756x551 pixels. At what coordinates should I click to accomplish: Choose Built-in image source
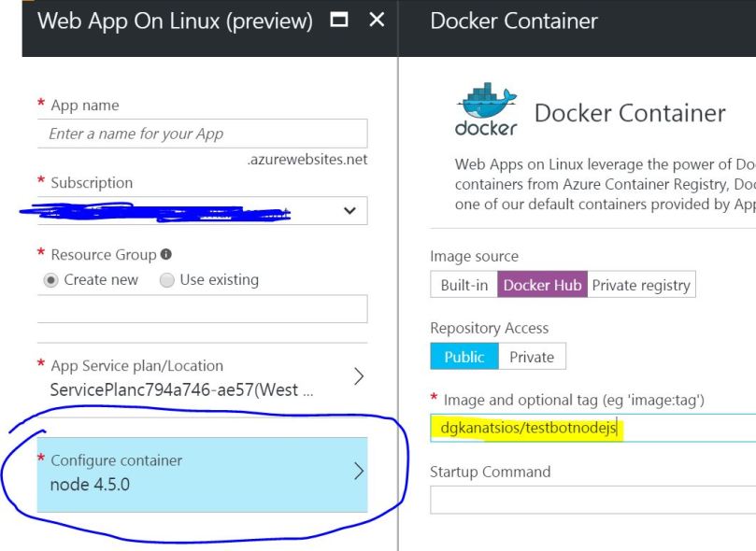point(464,285)
